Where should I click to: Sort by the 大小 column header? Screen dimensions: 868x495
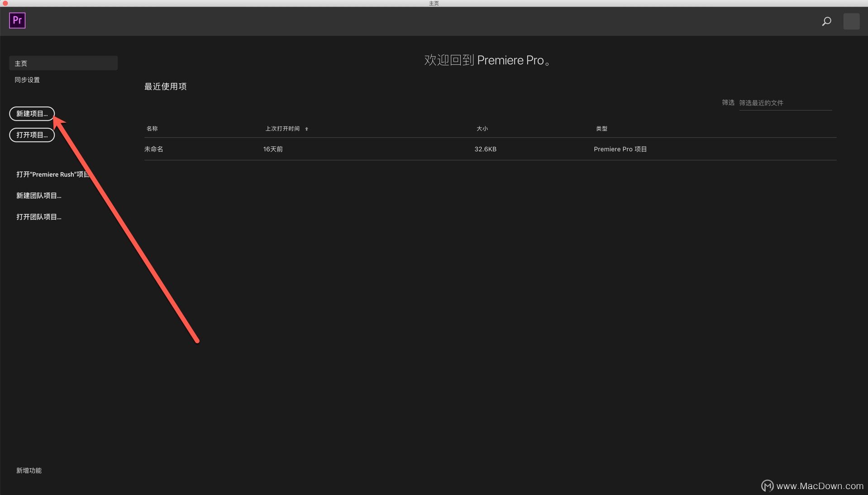click(x=482, y=129)
